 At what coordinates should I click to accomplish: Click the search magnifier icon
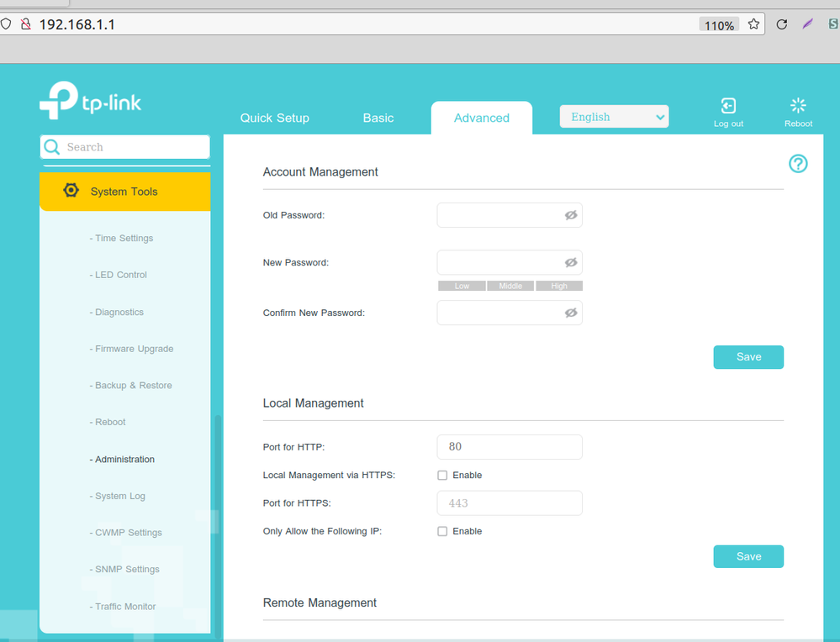pyautogui.click(x=52, y=147)
